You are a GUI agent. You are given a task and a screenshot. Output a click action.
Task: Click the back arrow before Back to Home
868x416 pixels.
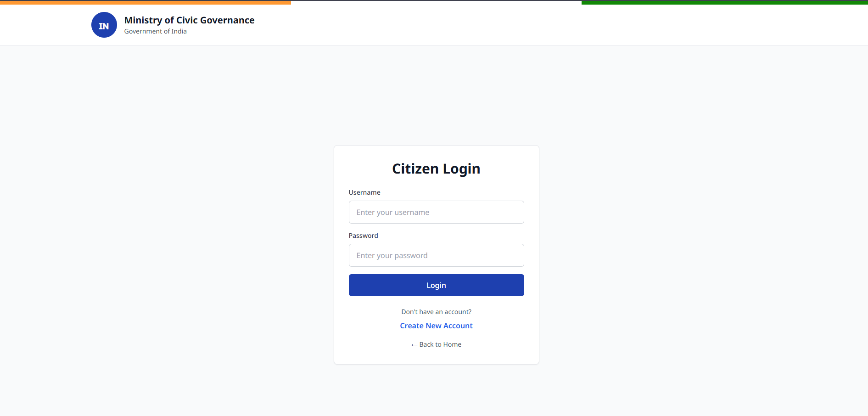click(414, 344)
